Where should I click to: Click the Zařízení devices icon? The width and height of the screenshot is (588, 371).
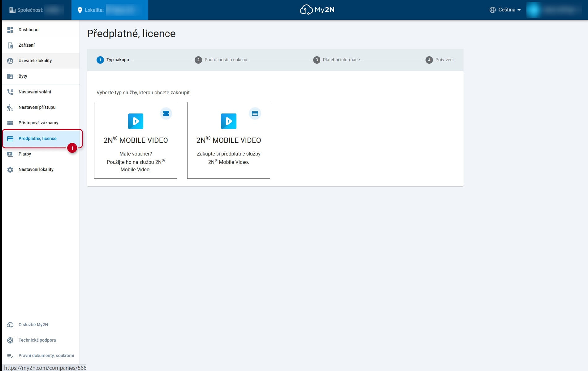tap(10, 45)
